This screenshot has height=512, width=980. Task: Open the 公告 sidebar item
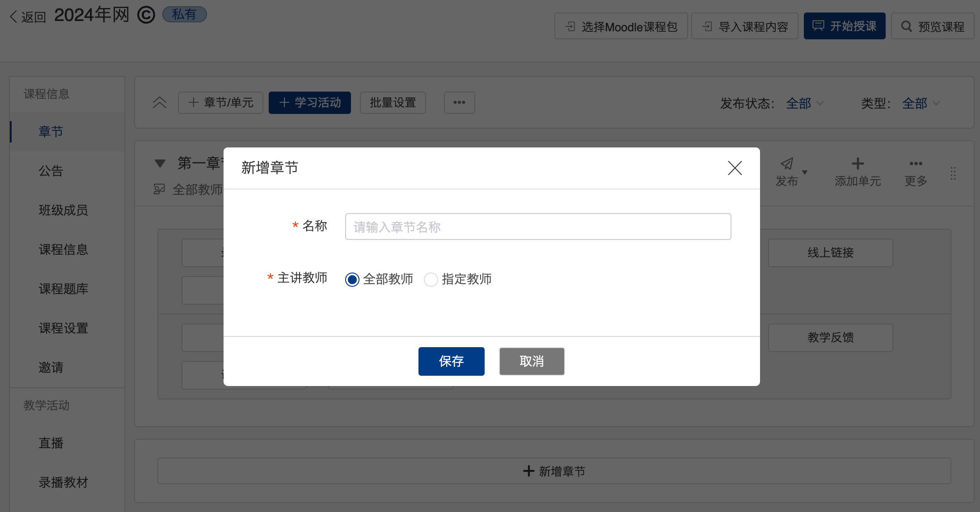pos(51,171)
